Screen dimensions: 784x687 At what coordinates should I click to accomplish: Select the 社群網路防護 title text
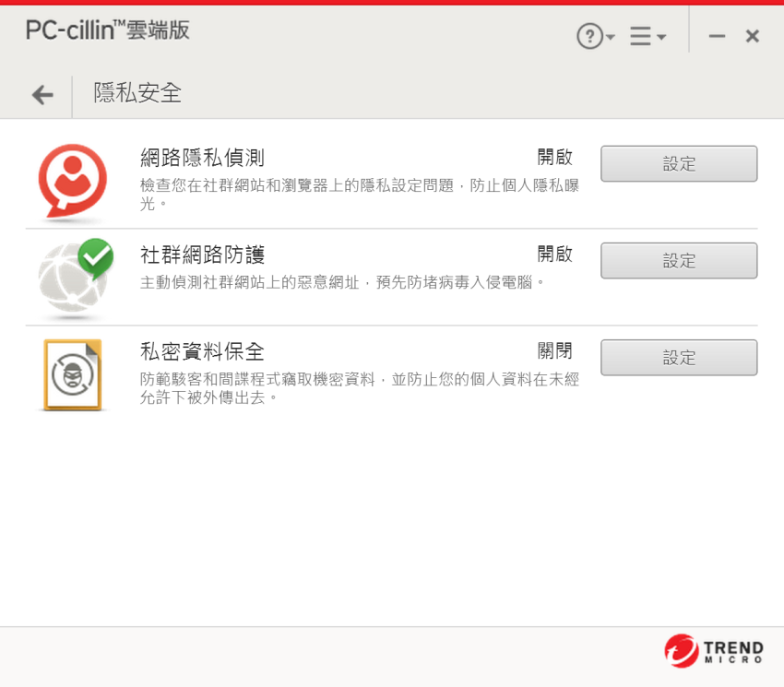pos(202,255)
